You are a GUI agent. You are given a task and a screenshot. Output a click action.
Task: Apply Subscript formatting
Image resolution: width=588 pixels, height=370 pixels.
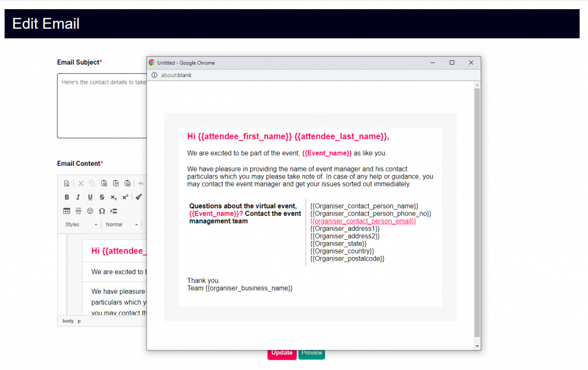coord(113,197)
